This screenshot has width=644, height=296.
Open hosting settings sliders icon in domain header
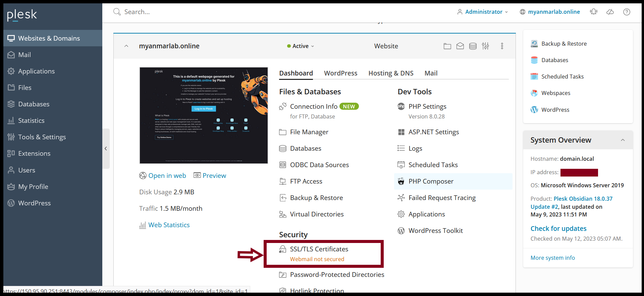[485, 46]
